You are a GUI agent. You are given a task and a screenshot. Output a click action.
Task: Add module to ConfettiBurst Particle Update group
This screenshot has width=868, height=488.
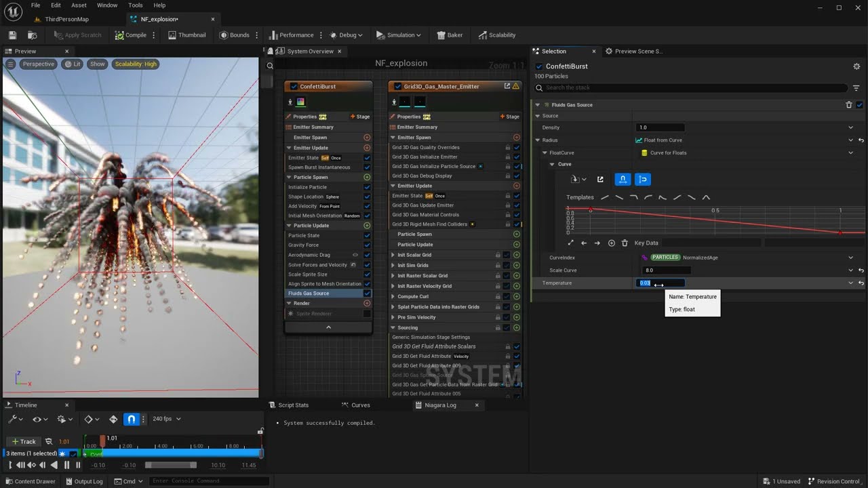click(367, 226)
